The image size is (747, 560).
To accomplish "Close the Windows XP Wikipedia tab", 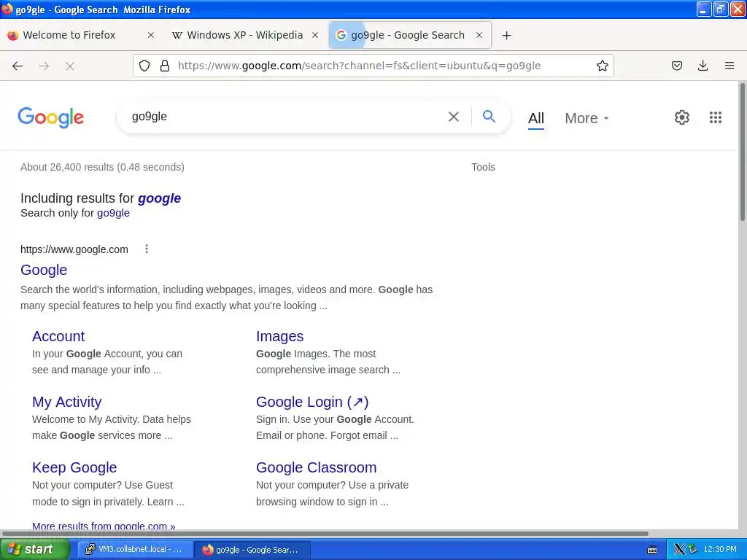I will pyautogui.click(x=315, y=35).
